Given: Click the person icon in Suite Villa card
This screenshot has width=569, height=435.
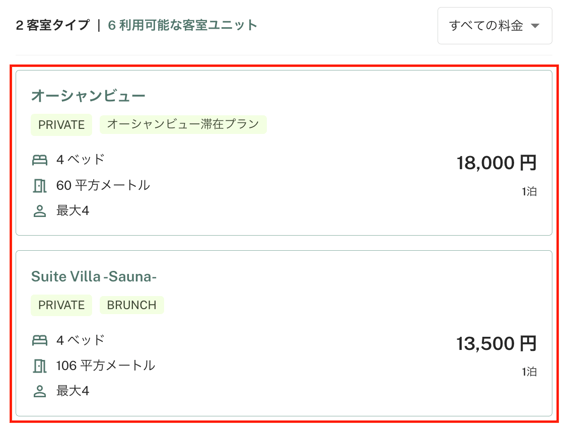Looking at the screenshot, I should [40, 391].
